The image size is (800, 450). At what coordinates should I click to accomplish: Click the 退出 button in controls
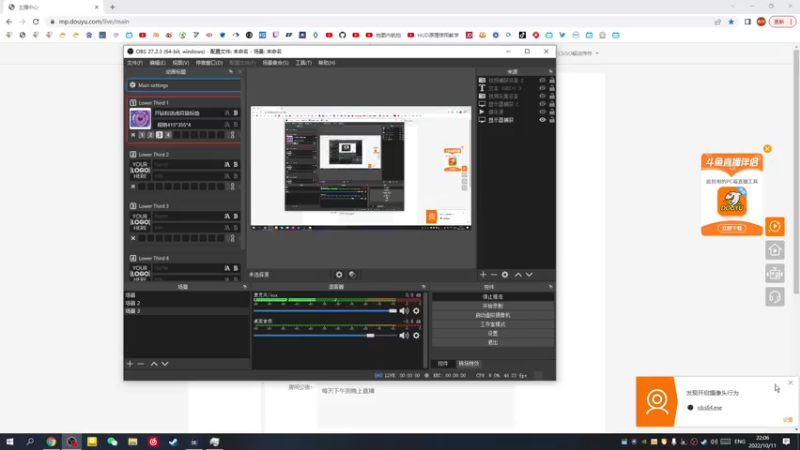[493, 342]
